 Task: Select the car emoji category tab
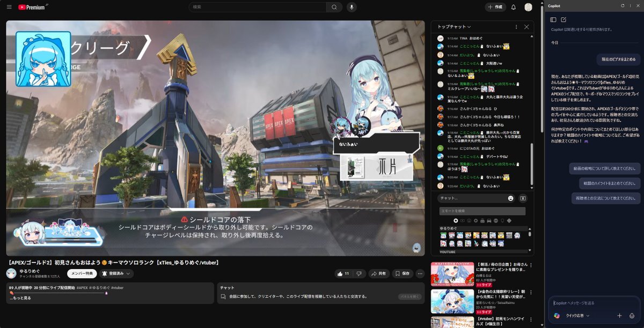(x=489, y=220)
